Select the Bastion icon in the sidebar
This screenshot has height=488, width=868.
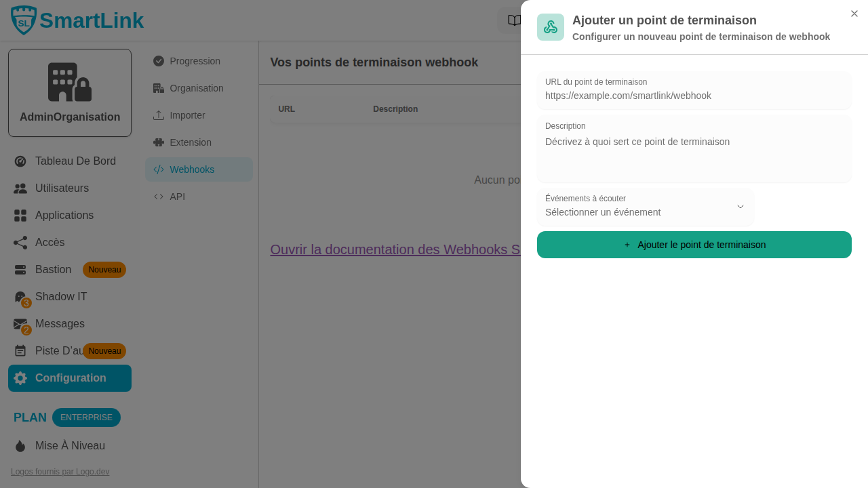point(20,270)
